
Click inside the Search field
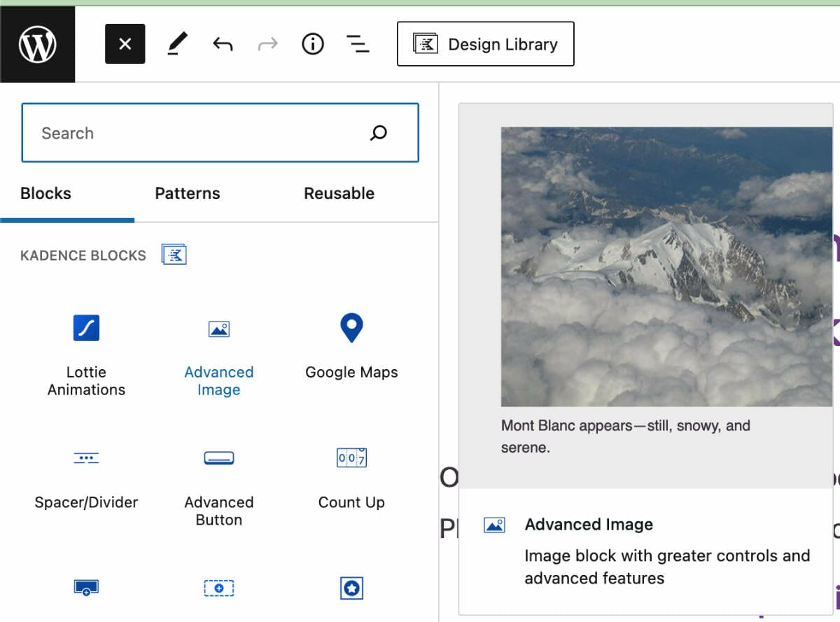tap(210, 133)
